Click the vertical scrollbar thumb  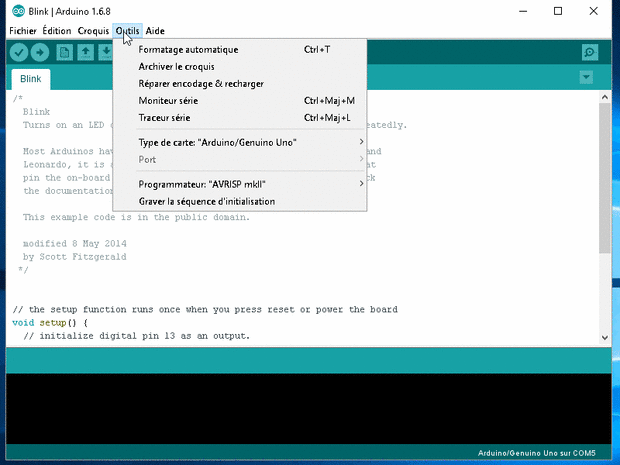point(605,178)
